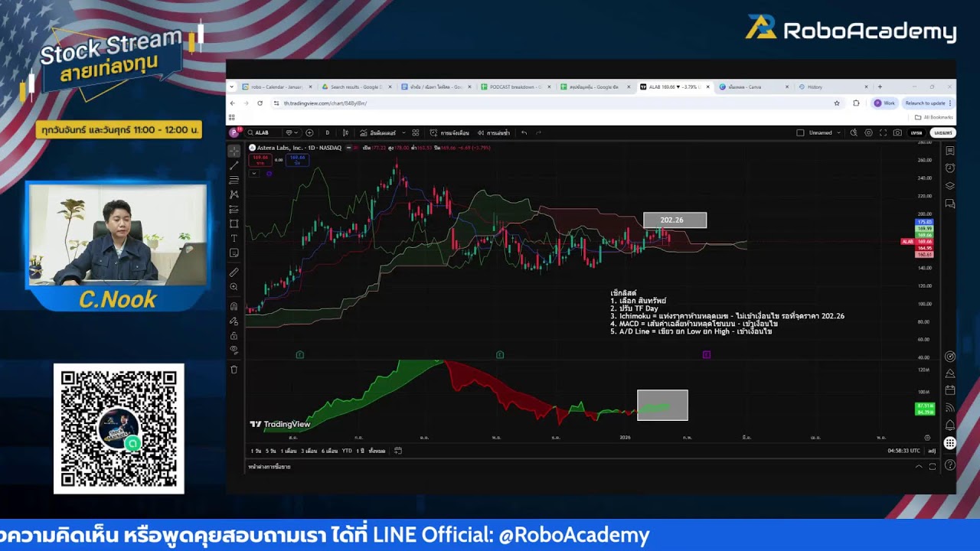The height and width of the screenshot is (551, 980).
Task: Select the ruler measure tool
Action: (234, 272)
